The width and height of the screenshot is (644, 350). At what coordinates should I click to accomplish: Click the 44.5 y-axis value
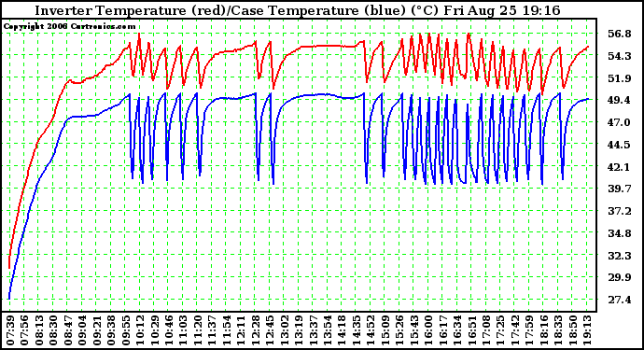pos(620,145)
